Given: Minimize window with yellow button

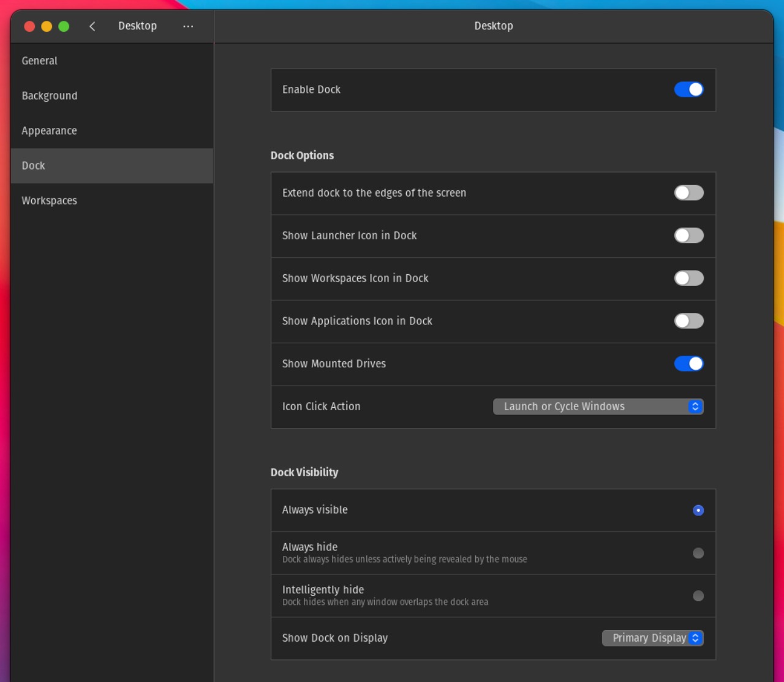Looking at the screenshot, I should point(47,26).
